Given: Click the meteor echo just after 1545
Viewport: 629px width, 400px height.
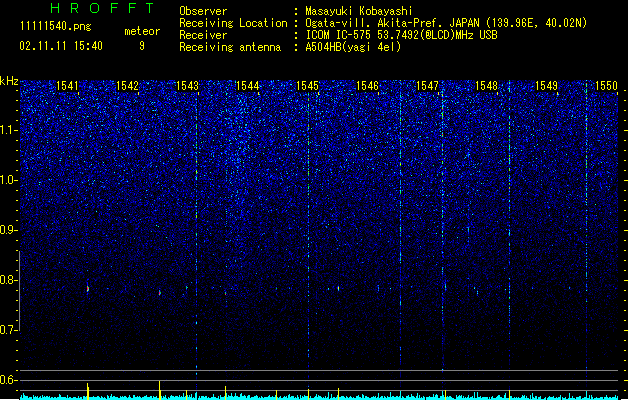Looking at the screenshot, I should pyautogui.click(x=339, y=288).
